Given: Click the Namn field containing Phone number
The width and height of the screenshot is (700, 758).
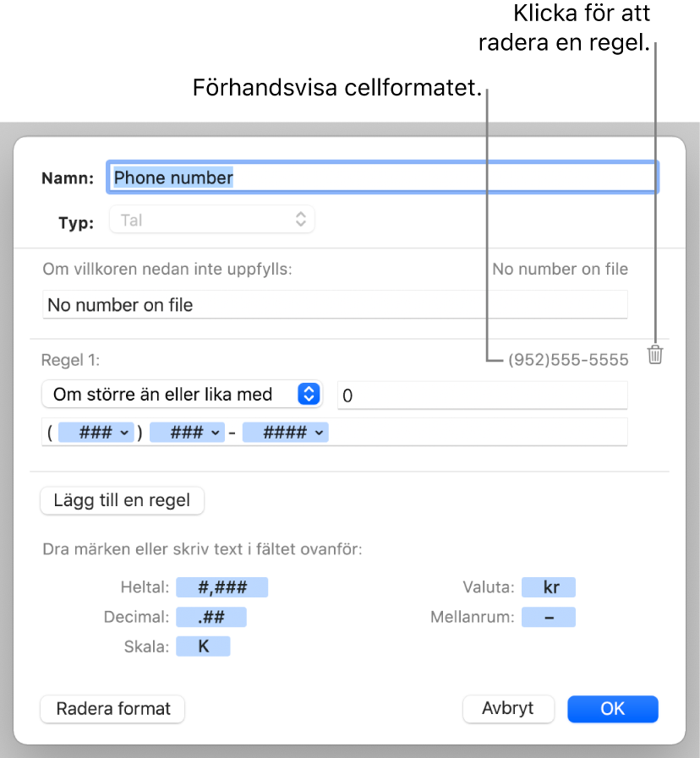Looking at the screenshot, I should coord(383,177).
